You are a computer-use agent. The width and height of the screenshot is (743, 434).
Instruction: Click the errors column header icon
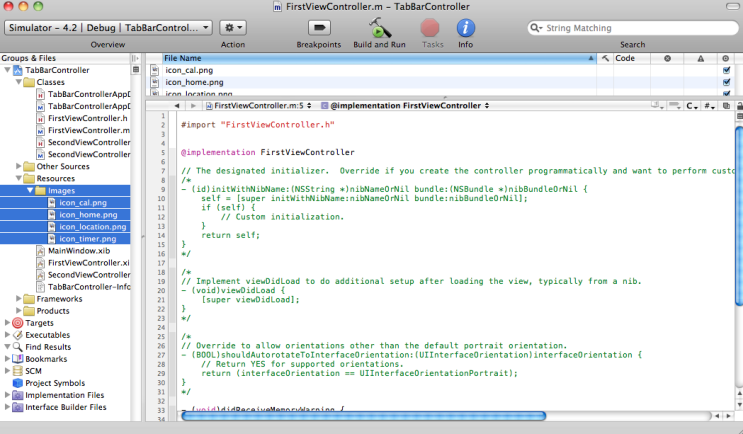[667, 58]
